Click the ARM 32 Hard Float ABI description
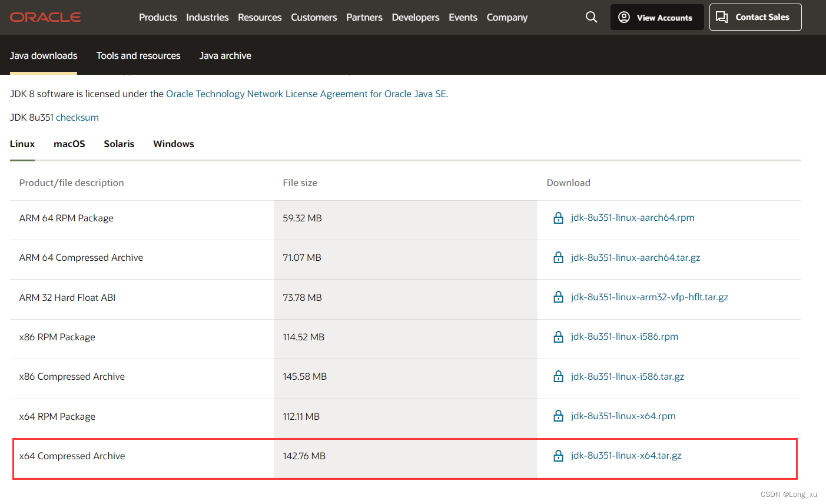The image size is (826, 504). 67,297
